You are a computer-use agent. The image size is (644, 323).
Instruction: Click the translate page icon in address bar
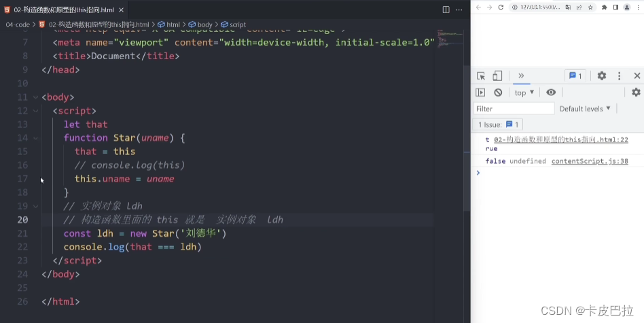pyautogui.click(x=568, y=7)
